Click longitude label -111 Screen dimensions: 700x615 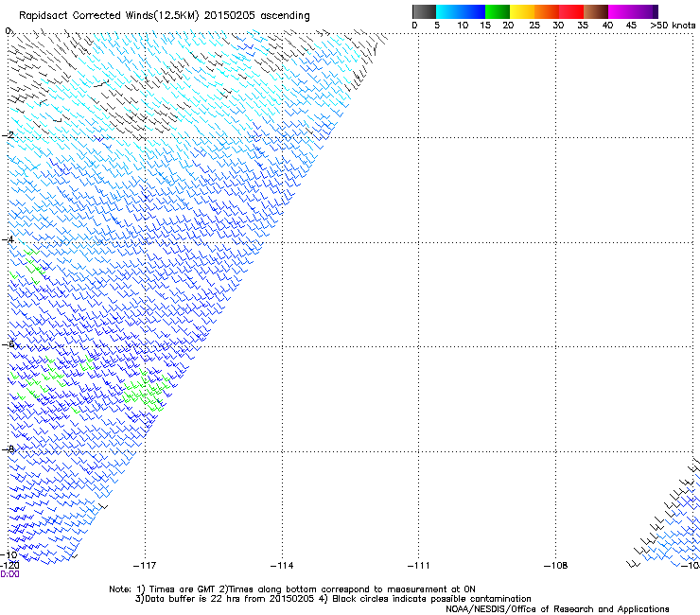419,566
